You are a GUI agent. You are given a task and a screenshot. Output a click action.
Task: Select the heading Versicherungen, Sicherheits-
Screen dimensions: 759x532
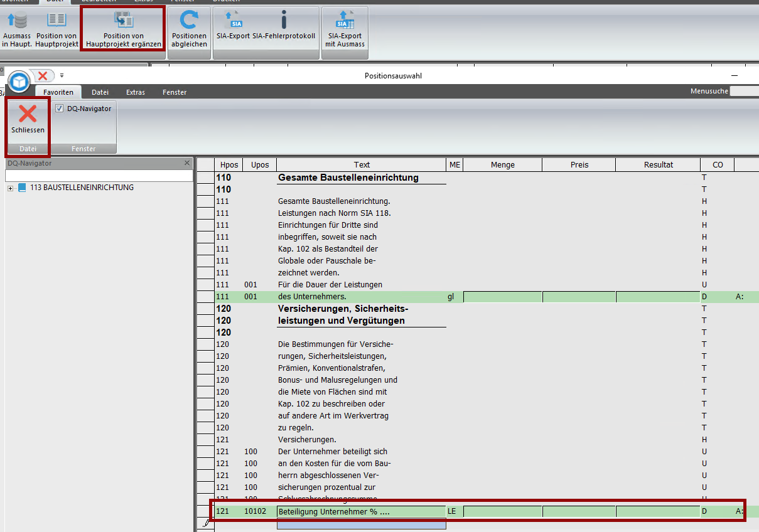343,309
